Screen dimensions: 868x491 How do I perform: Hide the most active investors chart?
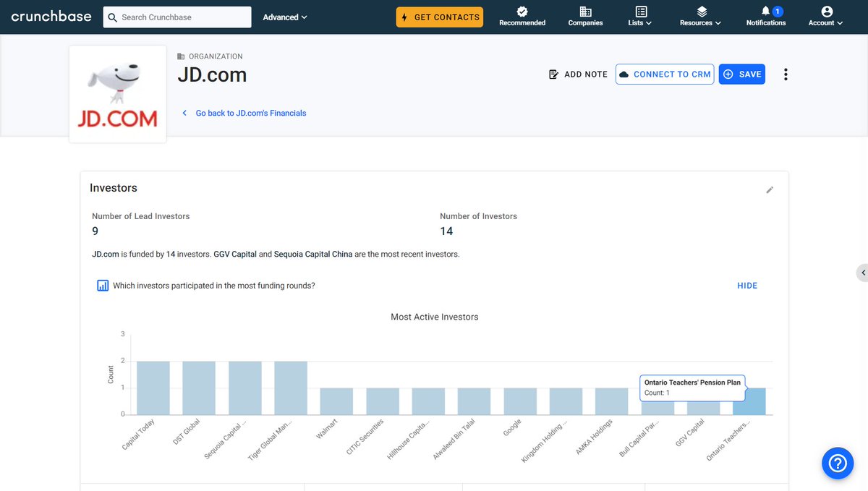pos(747,286)
